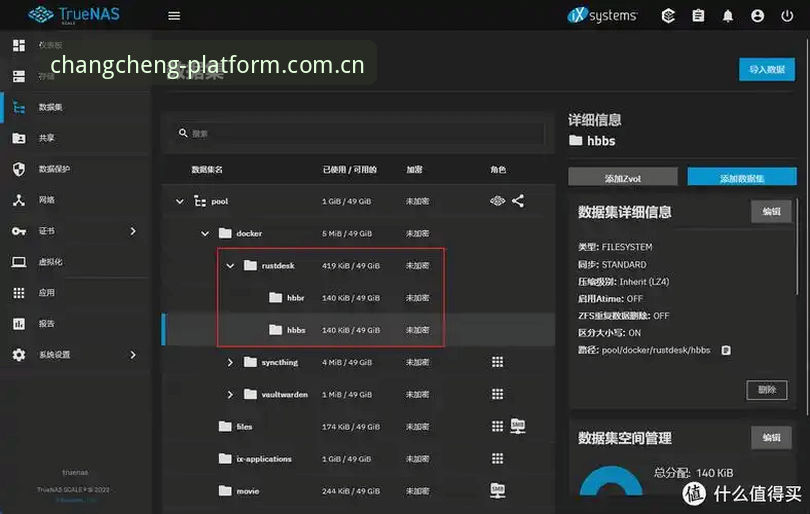Image resolution: width=810 pixels, height=514 pixels.
Task: Focus the dataset search field
Action: coord(360,133)
